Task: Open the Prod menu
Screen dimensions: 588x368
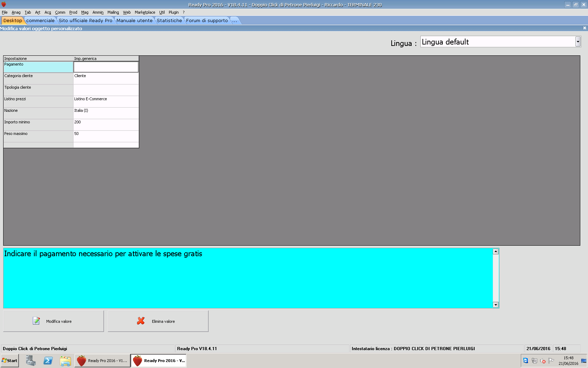Action: (73, 12)
